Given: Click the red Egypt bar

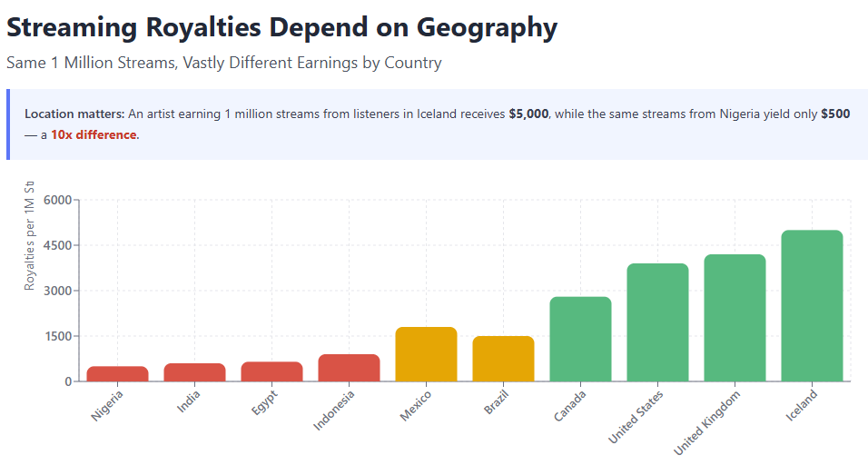Looking at the screenshot, I should pos(271,371).
